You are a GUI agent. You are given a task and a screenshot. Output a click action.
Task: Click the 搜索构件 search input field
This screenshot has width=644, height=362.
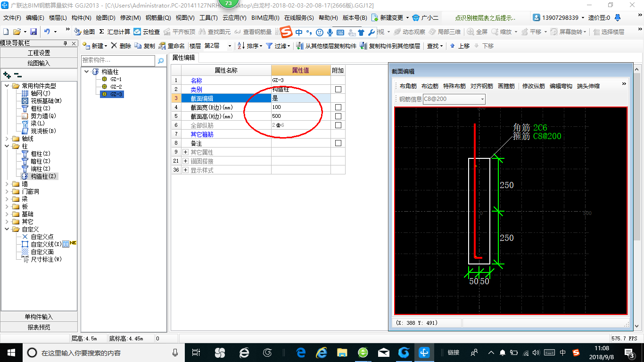click(x=118, y=60)
